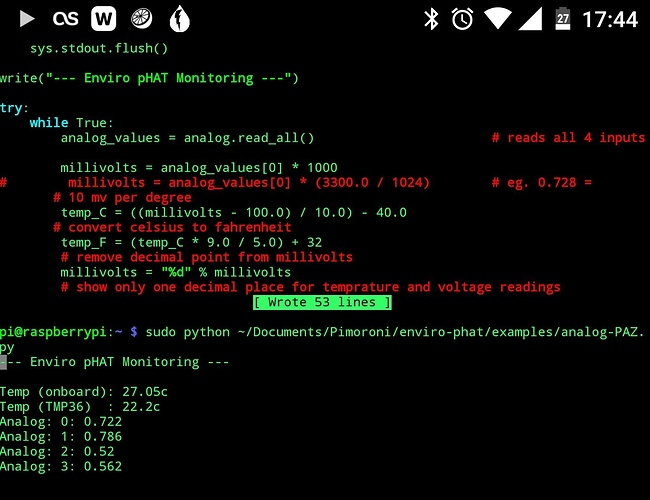Image resolution: width=650 pixels, height=500 pixels.
Task: Click the millivolts = analog_values[0] * 1000 line
Action: [x=199, y=168]
